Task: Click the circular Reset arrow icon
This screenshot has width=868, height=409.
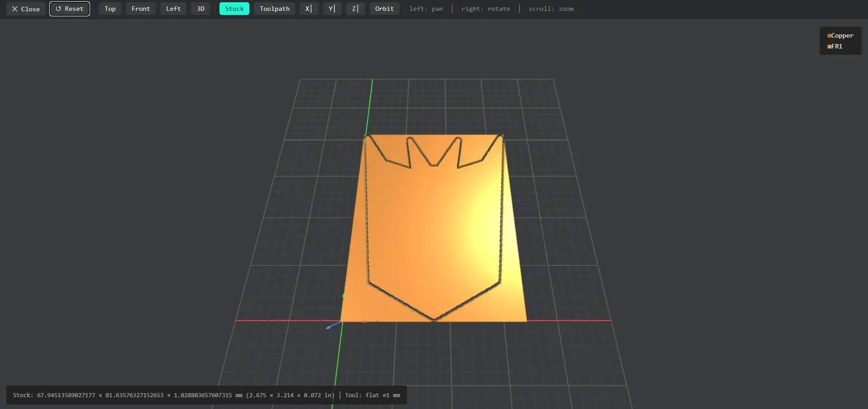Action: pos(58,9)
